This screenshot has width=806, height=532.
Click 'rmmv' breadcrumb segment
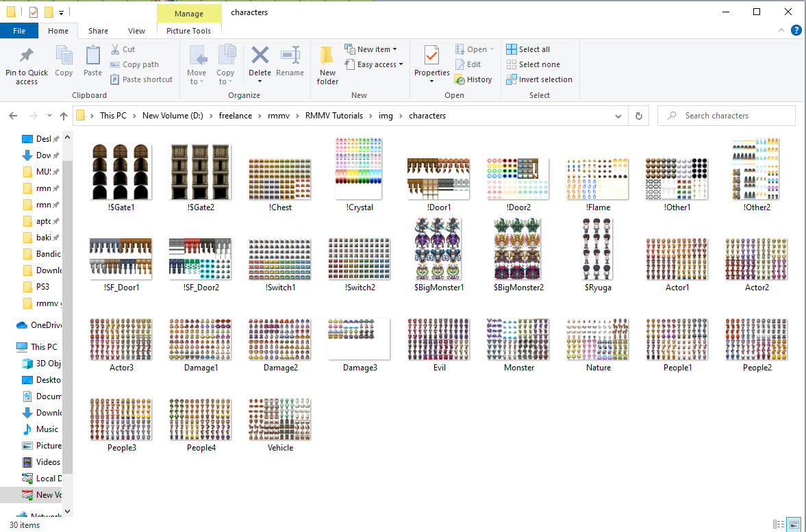(x=279, y=116)
